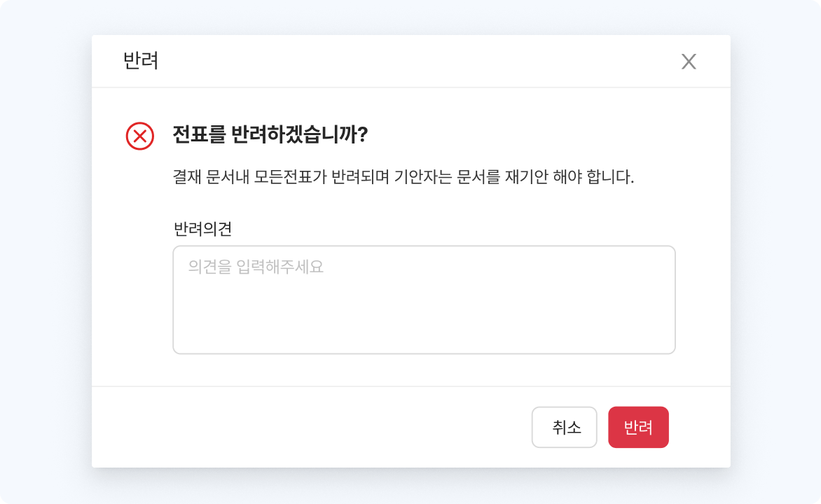Choose 취소 to abort the rejection
This screenshot has height=504, width=821.
565,427
